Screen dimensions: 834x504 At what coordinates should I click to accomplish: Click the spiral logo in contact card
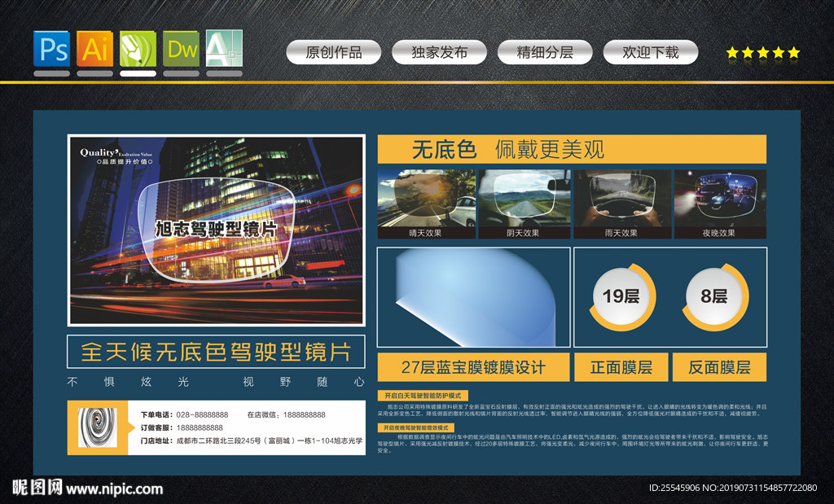pyautogui.click(x=98, y=427)
